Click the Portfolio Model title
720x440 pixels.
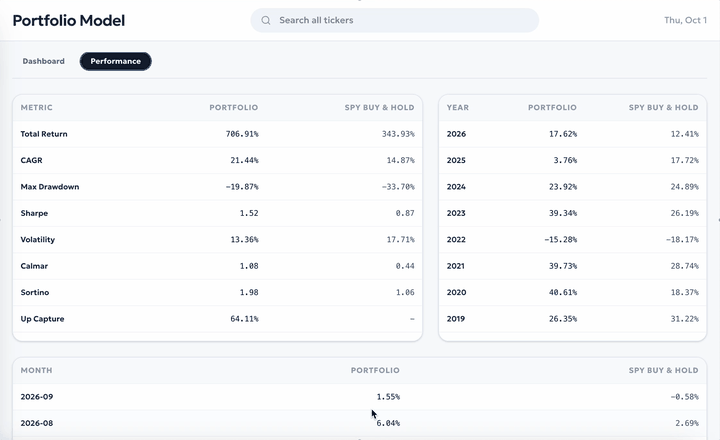(69, 20)
